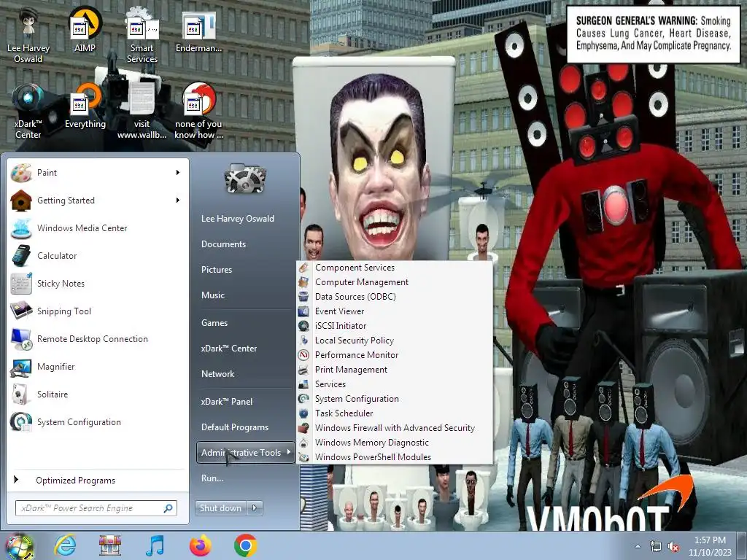Click the Windows Media Center icon

(21, 228)
